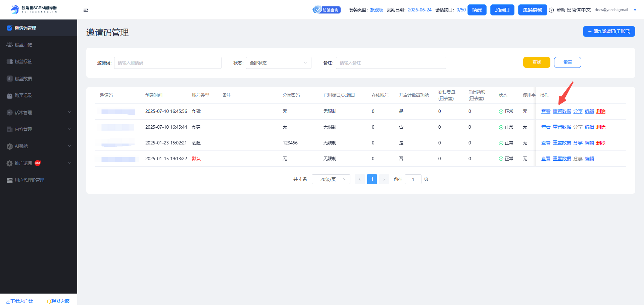Collapse sidebar using the hamburger menu icon

click(x=86, y=10)
